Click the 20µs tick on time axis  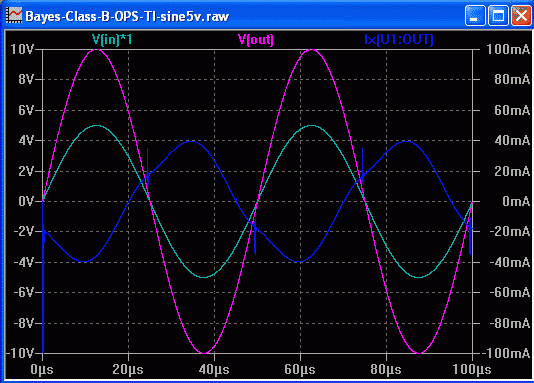(x=128, y=369)
